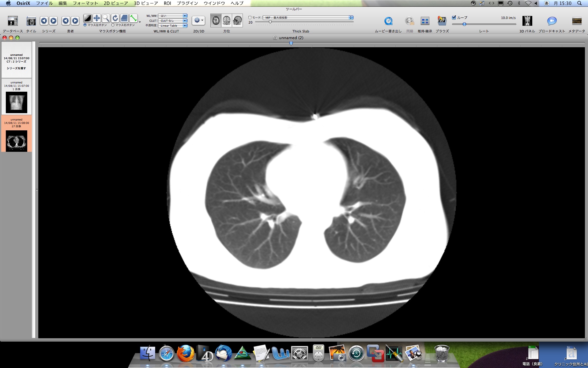The width and height of the screenshot is (588, 368).
Task: Open the WL/WW preset dropdown
Action: (x=172, y=16)
